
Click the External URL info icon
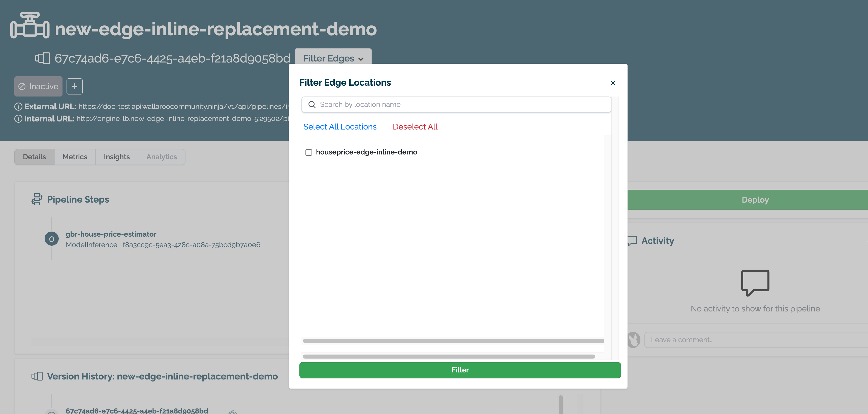[18, 106]
